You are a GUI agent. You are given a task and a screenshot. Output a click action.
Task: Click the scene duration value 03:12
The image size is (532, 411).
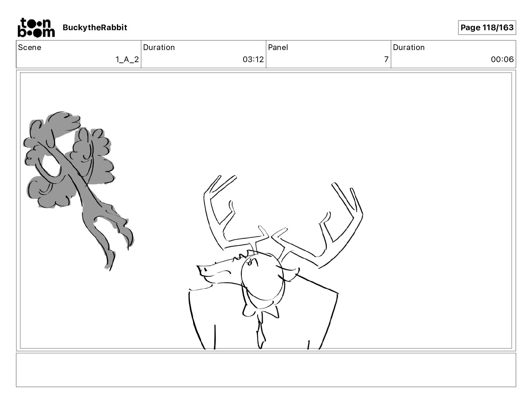coord(253,59)
